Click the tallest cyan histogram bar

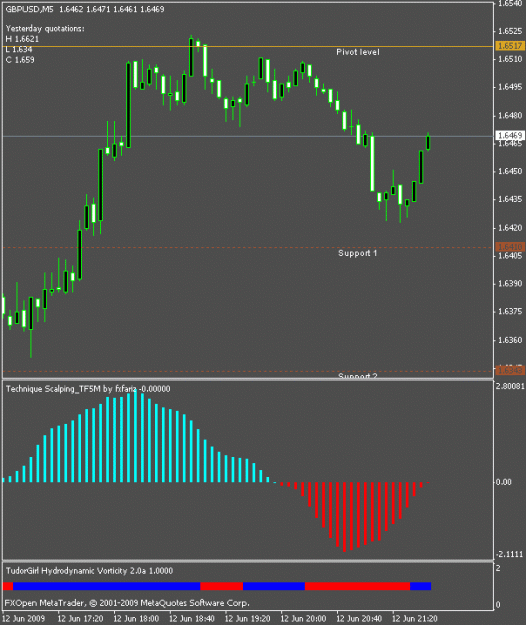click(135, 436)
